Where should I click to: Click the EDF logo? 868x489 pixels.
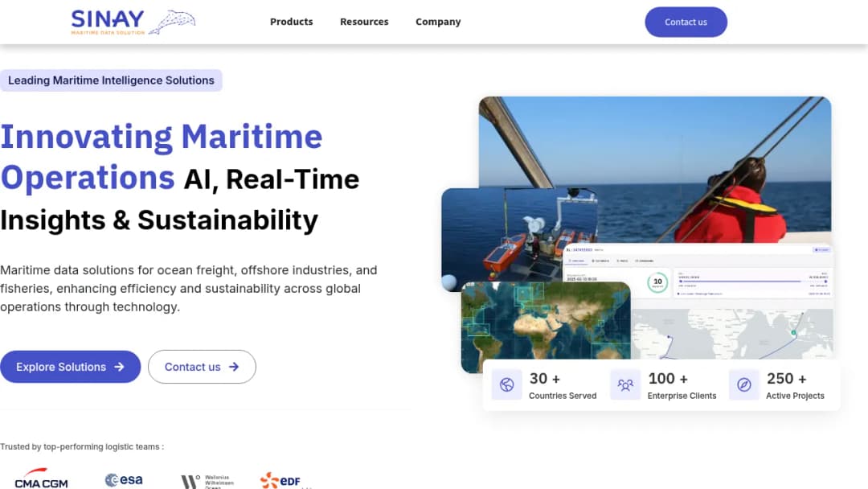(x=280, y=480)
